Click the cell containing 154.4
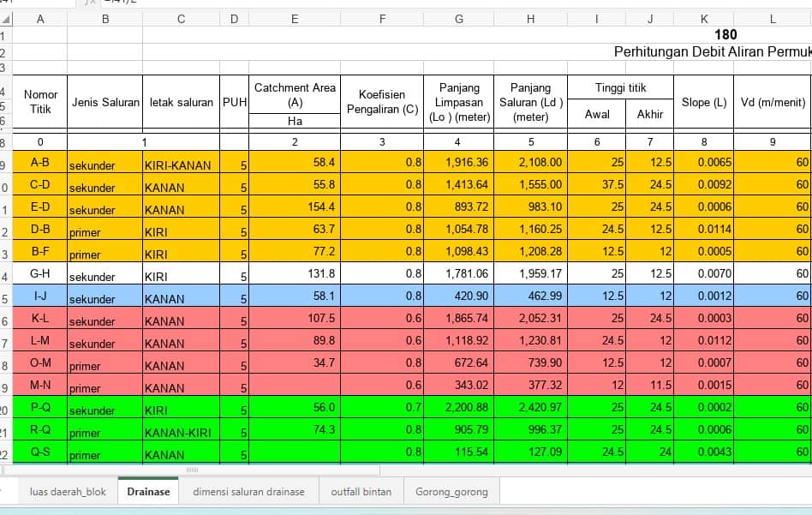This screenshot has height=515, width=812. tap(295, 207)
